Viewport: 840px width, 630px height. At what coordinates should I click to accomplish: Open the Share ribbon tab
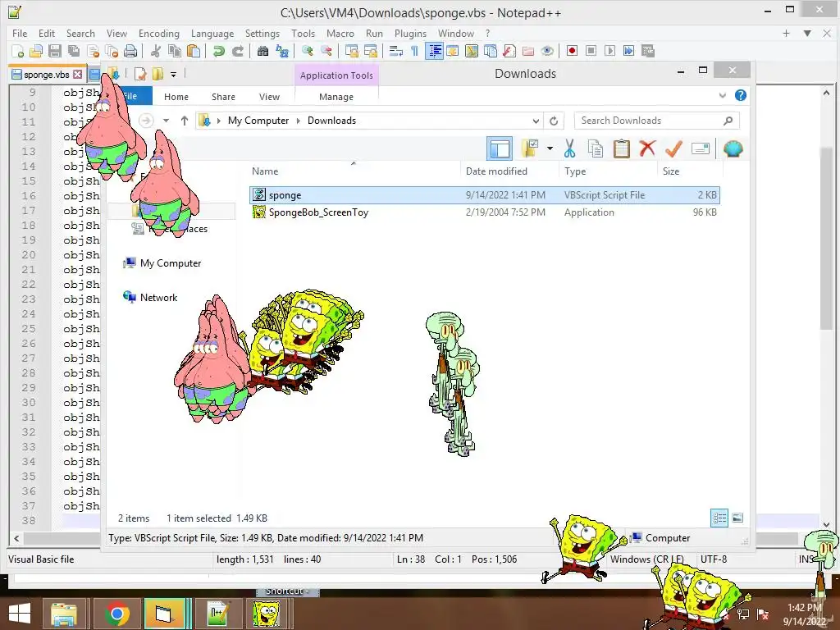click(x=223, y=97)
